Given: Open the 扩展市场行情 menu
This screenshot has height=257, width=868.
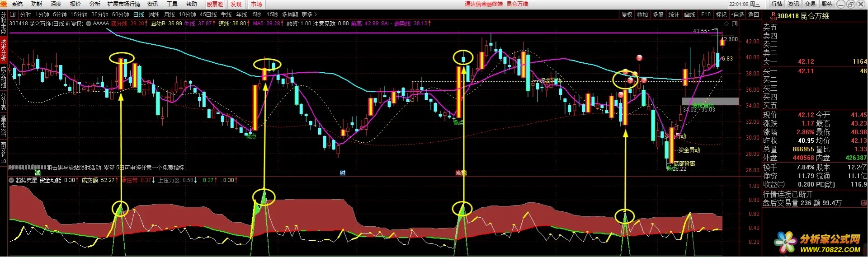Looking at the screenshot, I should point(123,4).
